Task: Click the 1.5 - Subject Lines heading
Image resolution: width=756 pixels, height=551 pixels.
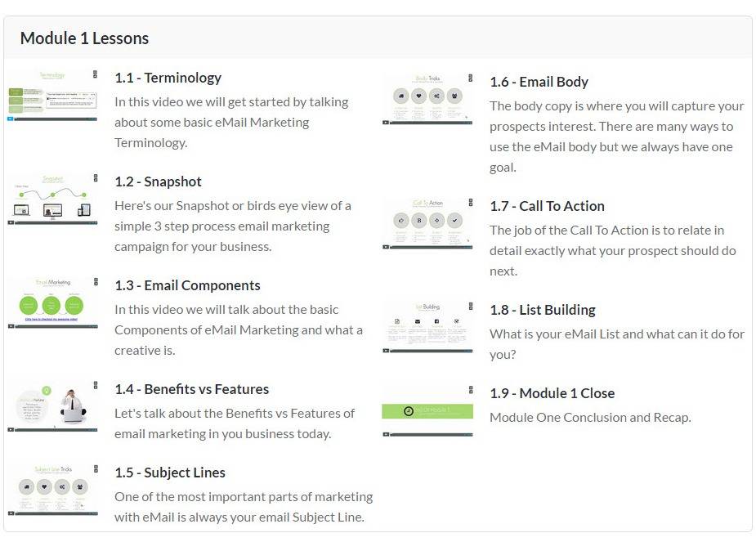Action: [x=169, y=473]
